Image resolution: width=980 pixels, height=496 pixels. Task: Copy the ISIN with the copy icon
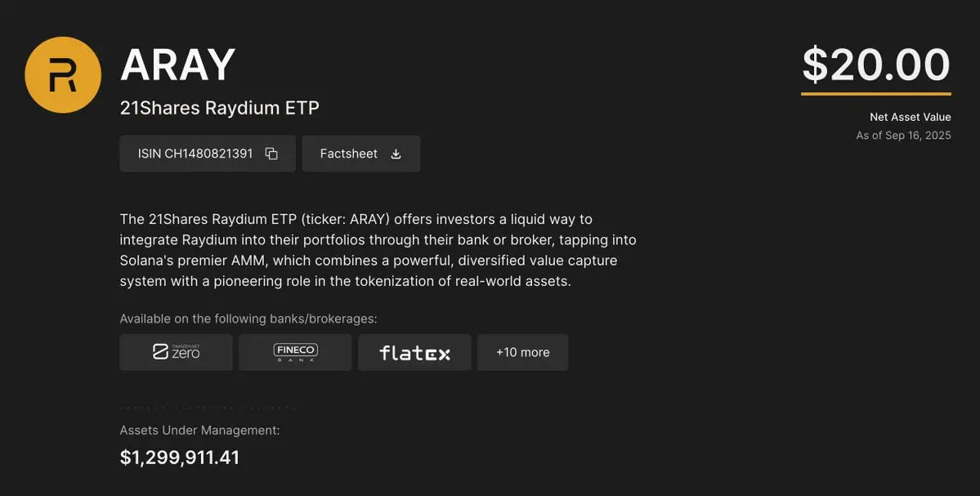(271, 154)
